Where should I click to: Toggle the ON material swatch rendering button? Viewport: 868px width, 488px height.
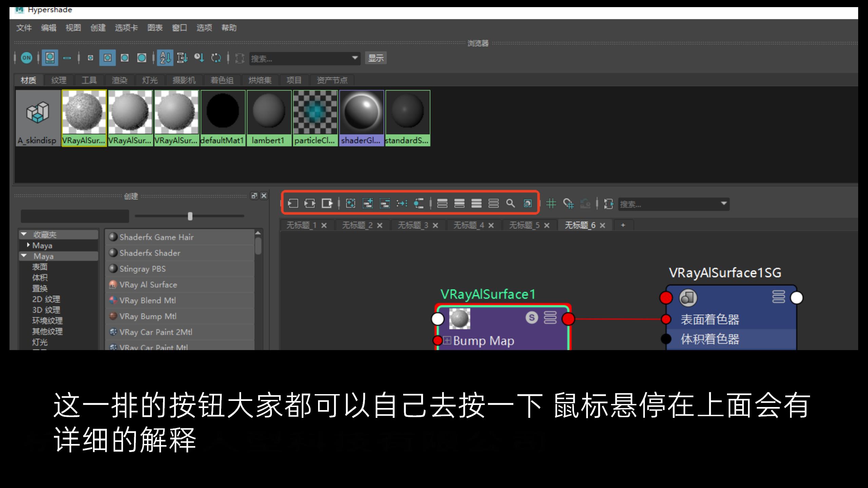pos(26,58)
